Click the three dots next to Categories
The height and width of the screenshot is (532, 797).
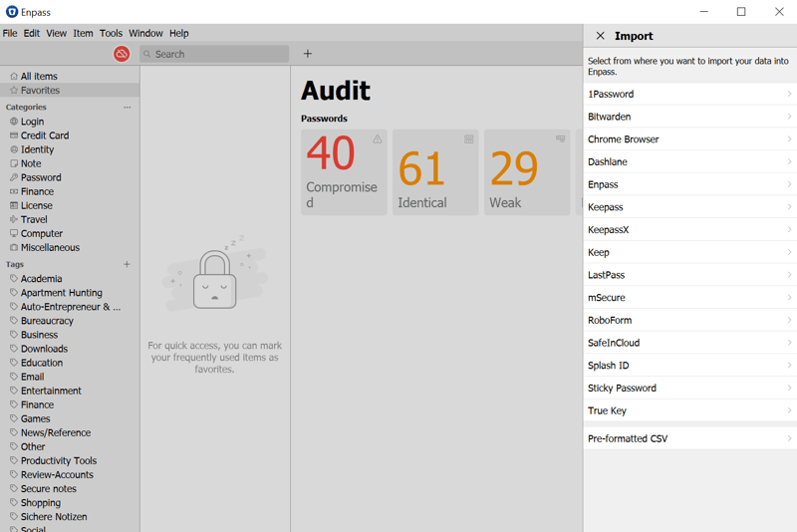point(128,108)
